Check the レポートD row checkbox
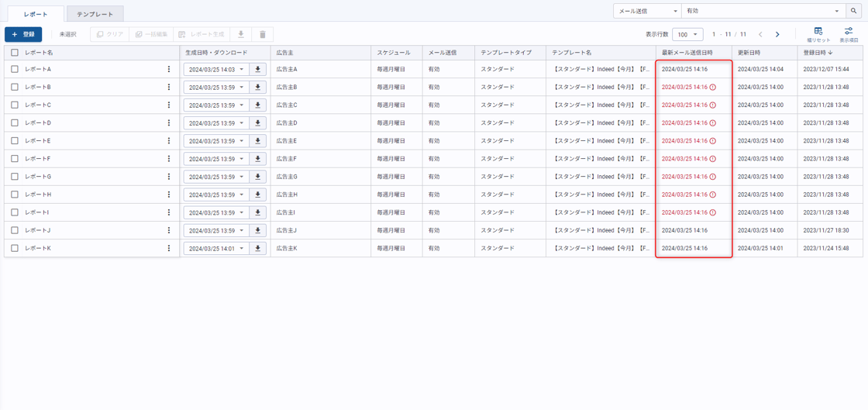This screenshot has width=868, height=410. [x=15, y=122]
